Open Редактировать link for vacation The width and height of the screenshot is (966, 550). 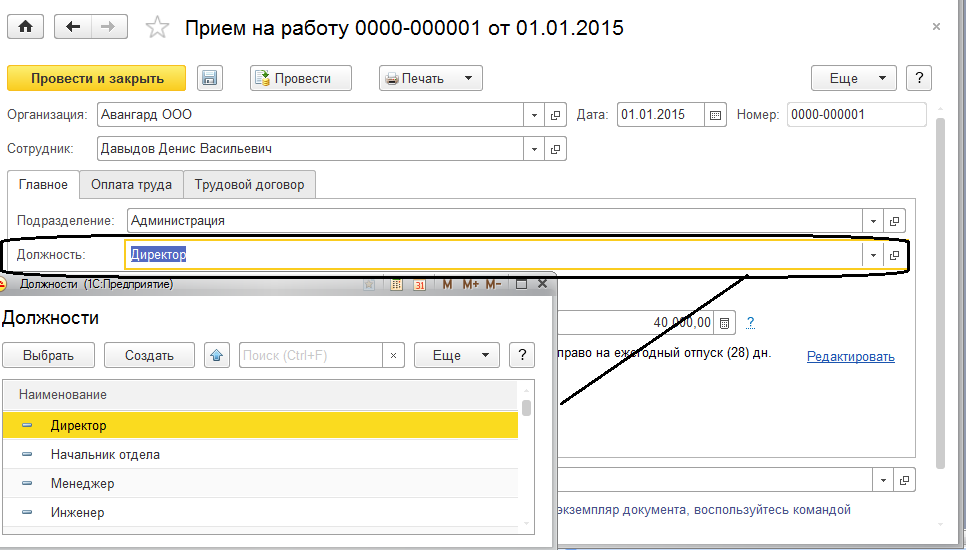click(851, 357)
